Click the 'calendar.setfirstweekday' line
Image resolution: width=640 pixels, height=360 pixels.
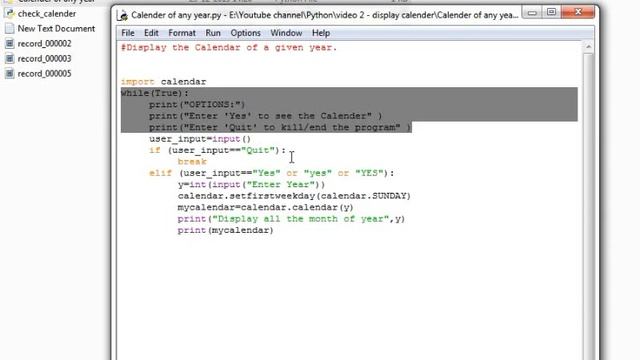(x=294, y=196)
